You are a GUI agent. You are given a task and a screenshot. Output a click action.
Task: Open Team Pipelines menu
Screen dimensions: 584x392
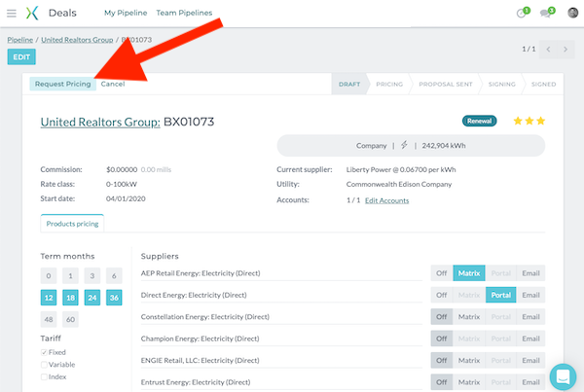point(184,13)
